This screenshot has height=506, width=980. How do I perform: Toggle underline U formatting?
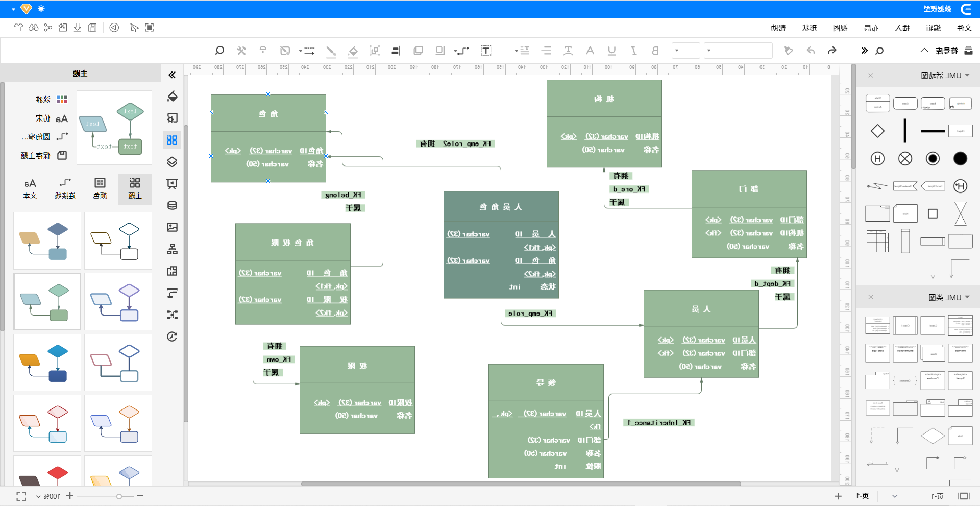611,51
